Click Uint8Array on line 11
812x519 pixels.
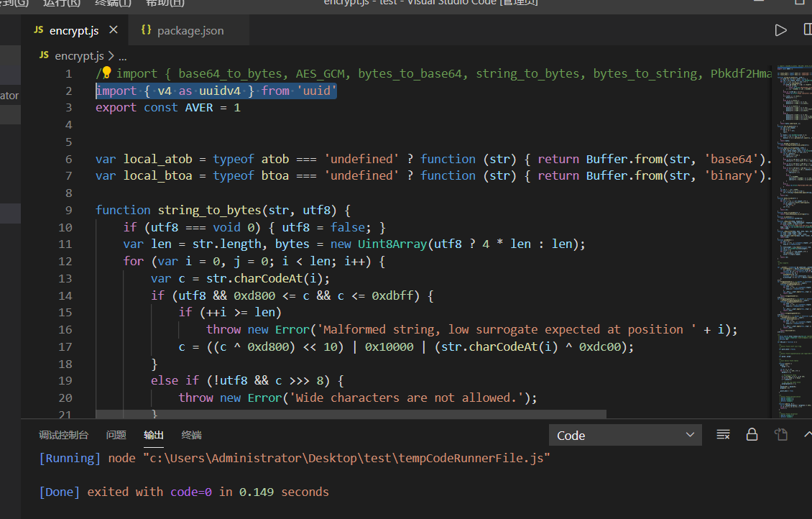pos(392,244)
